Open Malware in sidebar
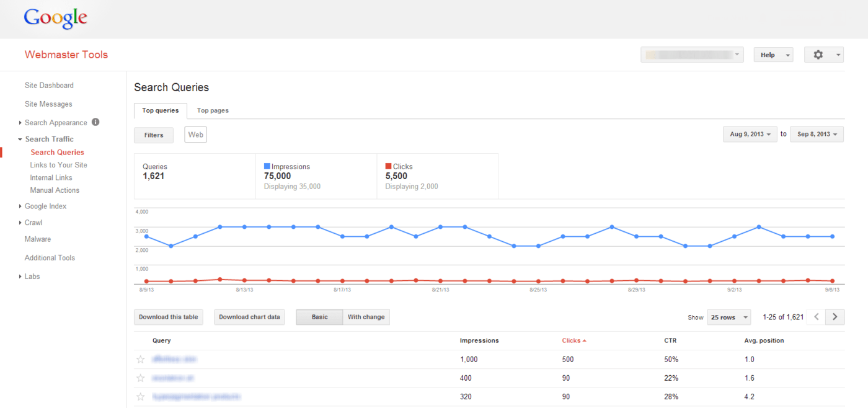Image resolution: width=868 pixels, height=408 pixels. coord(38,239)
